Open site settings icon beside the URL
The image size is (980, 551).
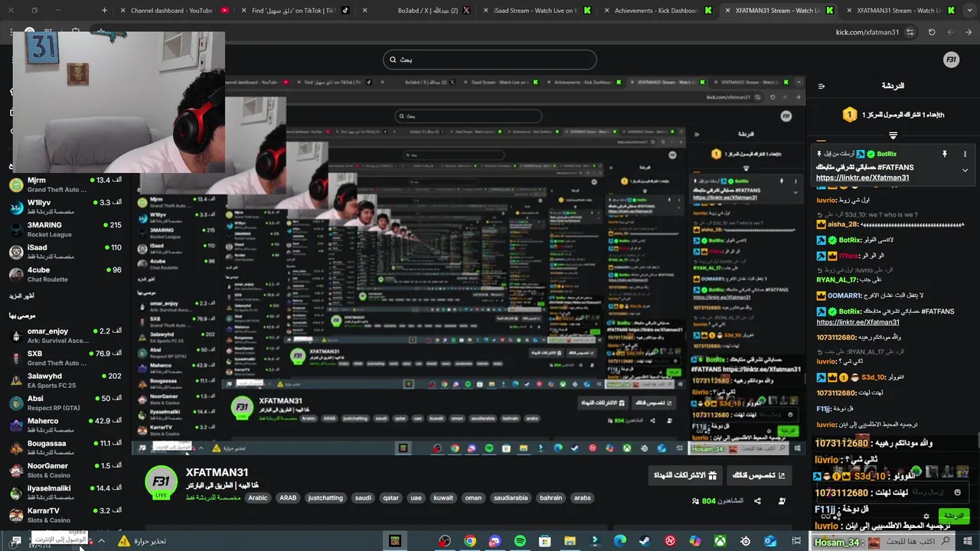[910, 32]
